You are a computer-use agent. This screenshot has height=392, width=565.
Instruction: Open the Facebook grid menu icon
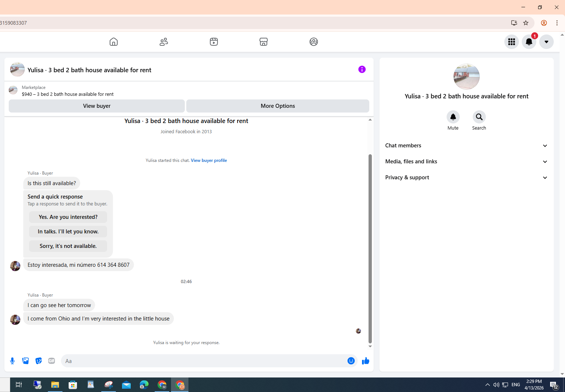512,42
